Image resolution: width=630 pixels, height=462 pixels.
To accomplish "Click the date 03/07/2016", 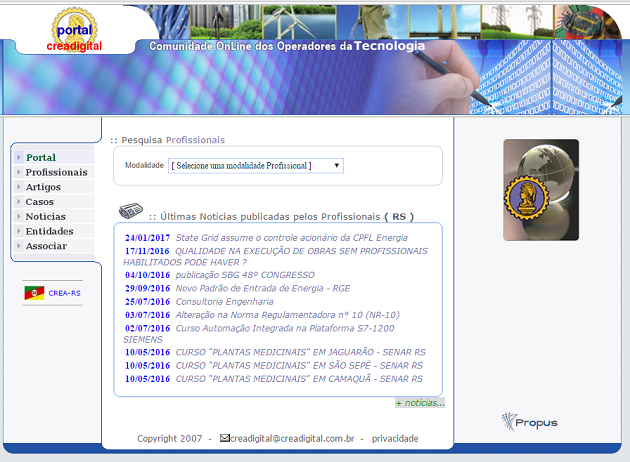I will pos(147,315).
